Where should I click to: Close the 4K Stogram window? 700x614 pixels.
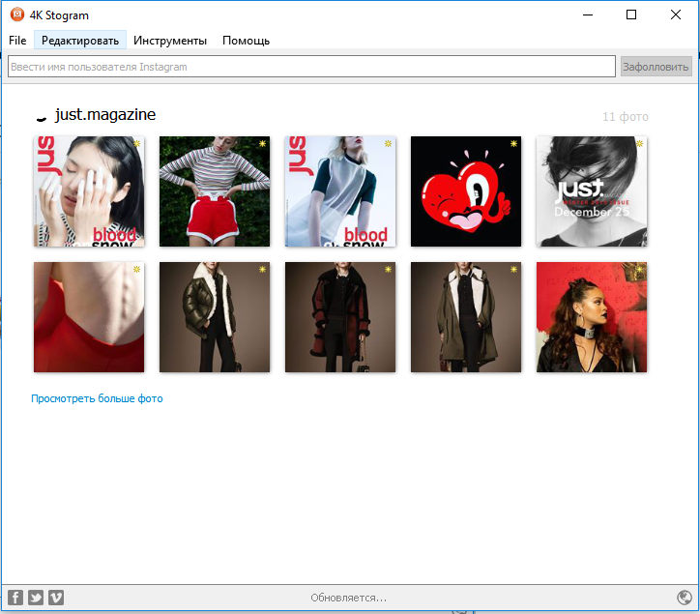[x=676, y=15]
